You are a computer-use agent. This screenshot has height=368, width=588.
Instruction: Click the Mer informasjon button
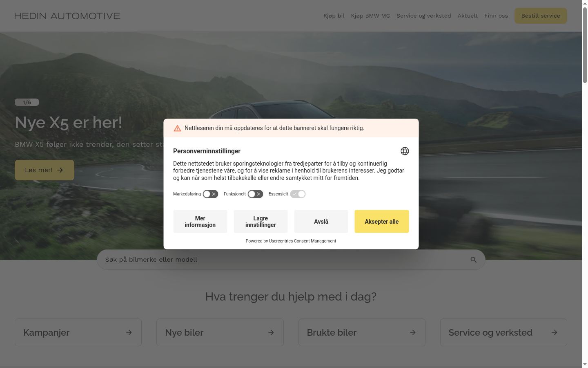[200, 222]
